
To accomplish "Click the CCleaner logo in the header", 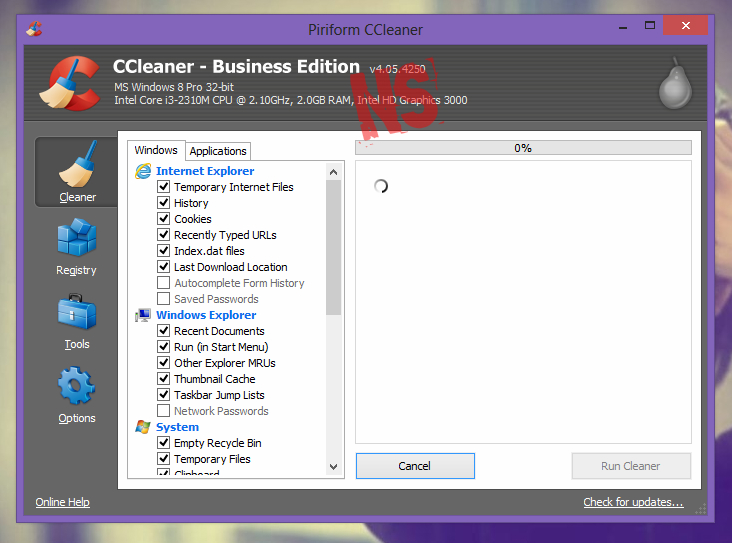I will pos(70,83).
